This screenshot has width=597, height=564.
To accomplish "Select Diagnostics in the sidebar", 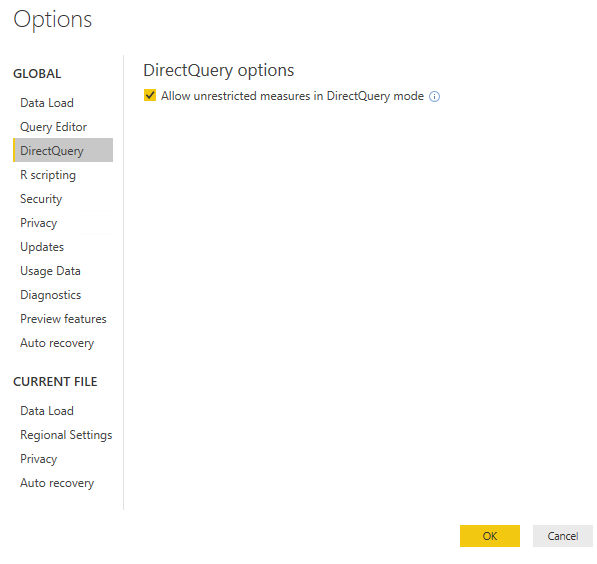I will (51, 295).
